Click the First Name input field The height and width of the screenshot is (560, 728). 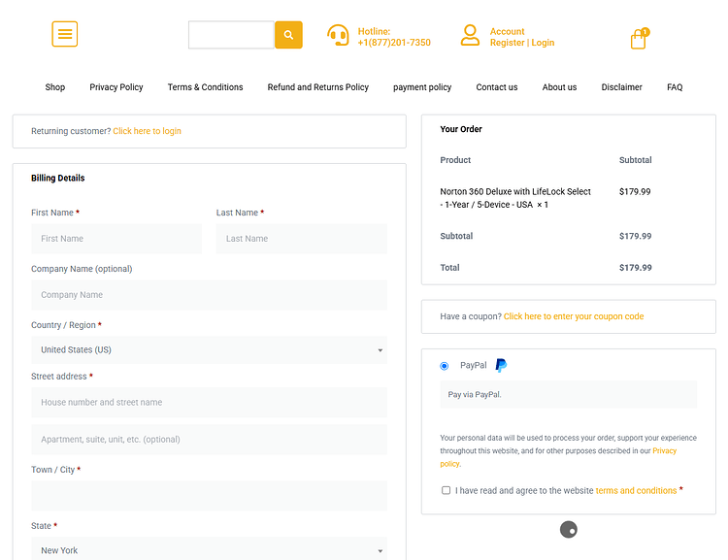(116, 239)
